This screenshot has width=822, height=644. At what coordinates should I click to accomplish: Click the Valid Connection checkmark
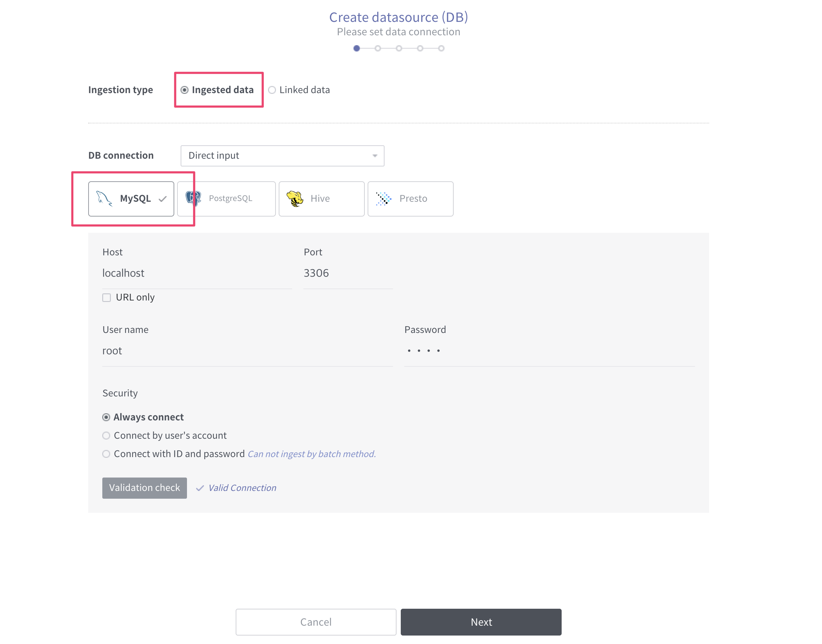(x=200, y=487)
